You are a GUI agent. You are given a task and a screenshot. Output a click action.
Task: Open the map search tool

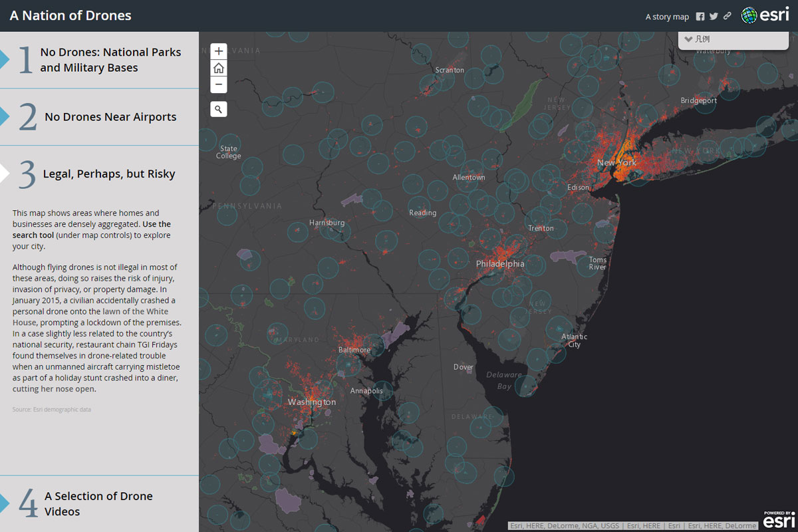(x=219, y=108)
